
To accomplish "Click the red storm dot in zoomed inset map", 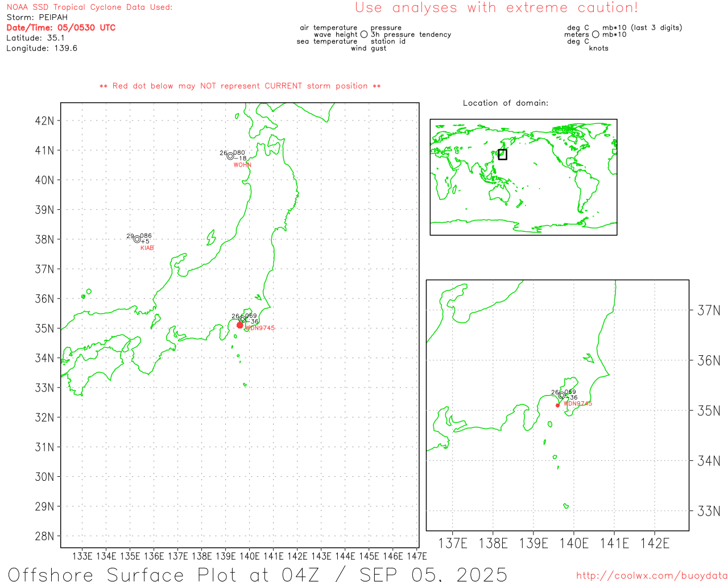I will (x=557, y=405).
